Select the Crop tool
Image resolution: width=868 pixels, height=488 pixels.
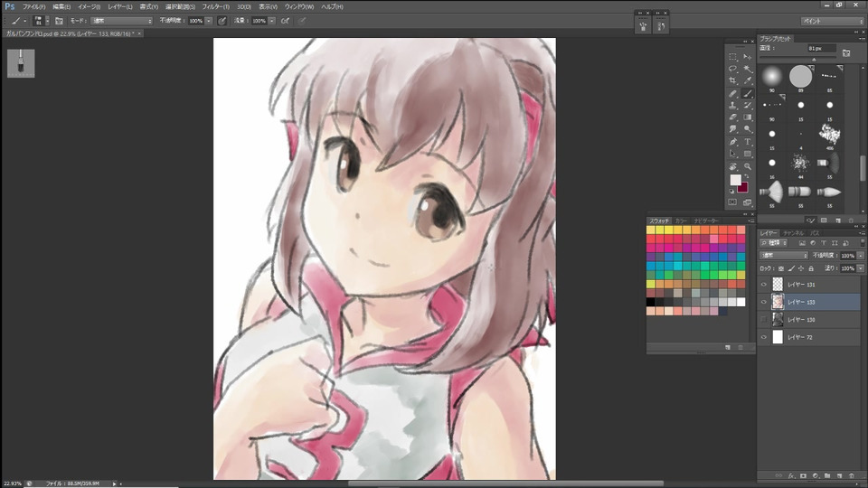pos(733,80)
